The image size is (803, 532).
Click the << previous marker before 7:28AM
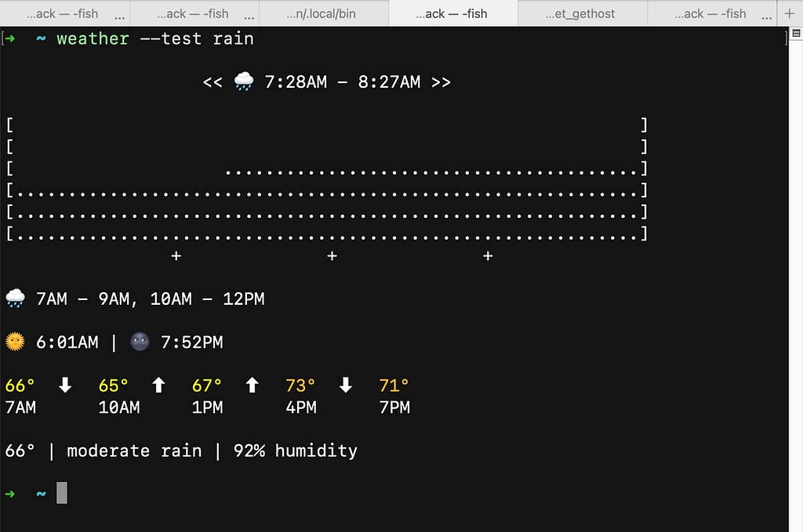click(x=213, y=82)
